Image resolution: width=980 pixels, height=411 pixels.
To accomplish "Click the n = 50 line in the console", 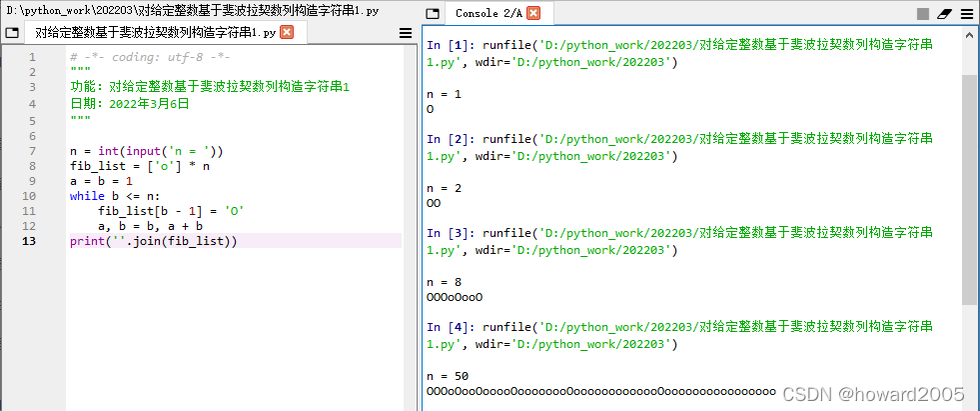I will pyautogui.click(x=448, y=376).
